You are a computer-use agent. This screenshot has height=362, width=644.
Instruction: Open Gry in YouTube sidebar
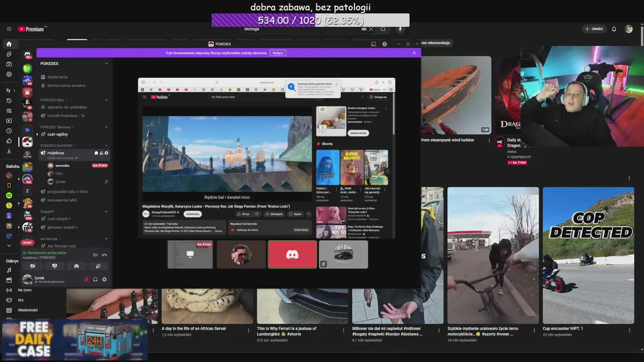click(21, 300)
